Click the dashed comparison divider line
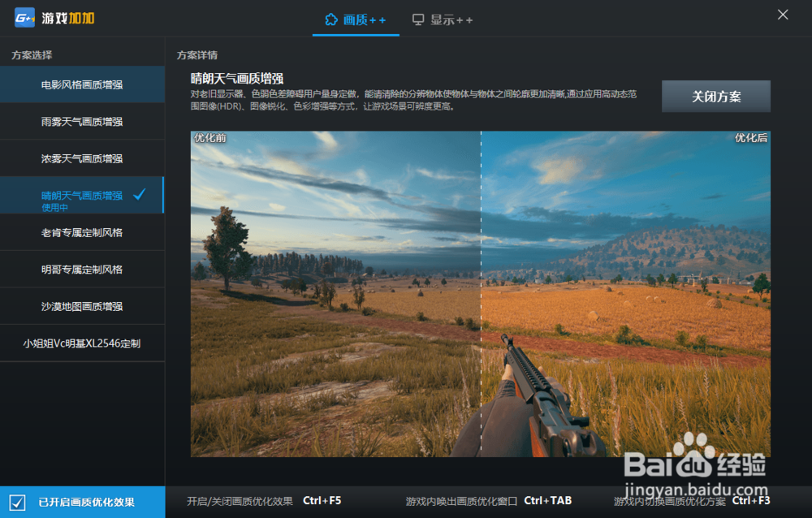 pos(481,294)
